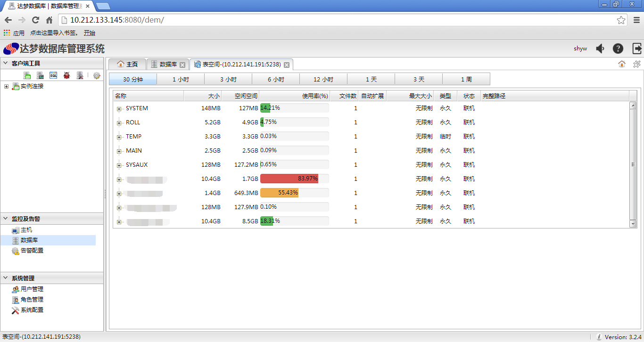Expand the ROLL tablespace row
644x342 pixels.
[x=119, y=123]
